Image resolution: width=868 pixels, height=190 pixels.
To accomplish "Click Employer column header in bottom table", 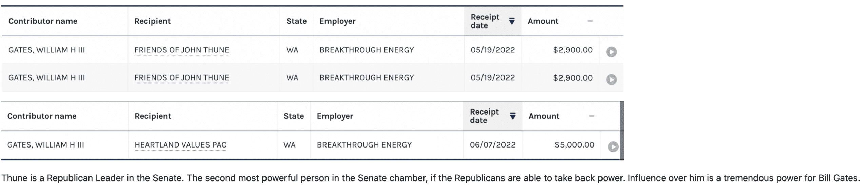I will point(335,116).
